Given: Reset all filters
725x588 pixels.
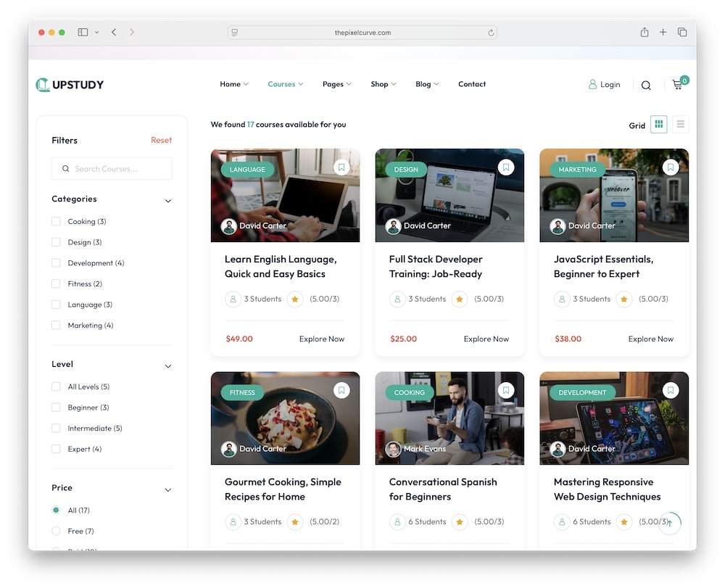Looking at the screenshot, I should coord(161,140).
